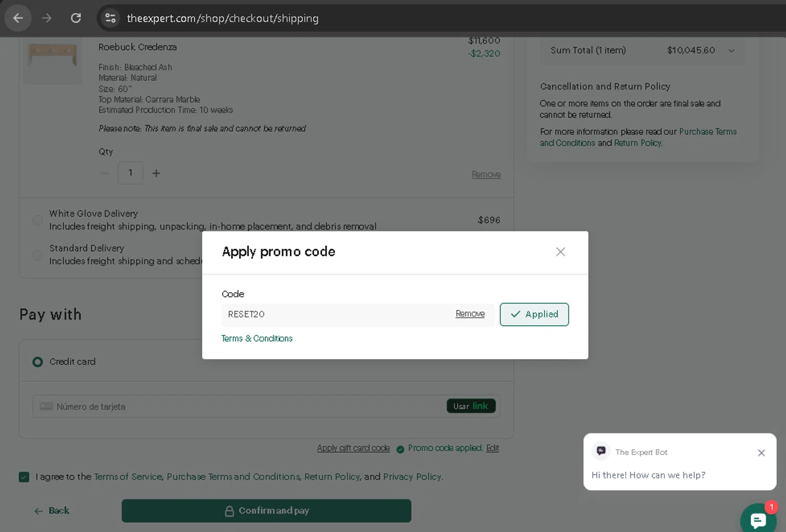
Task: Click the 'Hi there! How can we help?' message
Action: [x=648, y=475]
